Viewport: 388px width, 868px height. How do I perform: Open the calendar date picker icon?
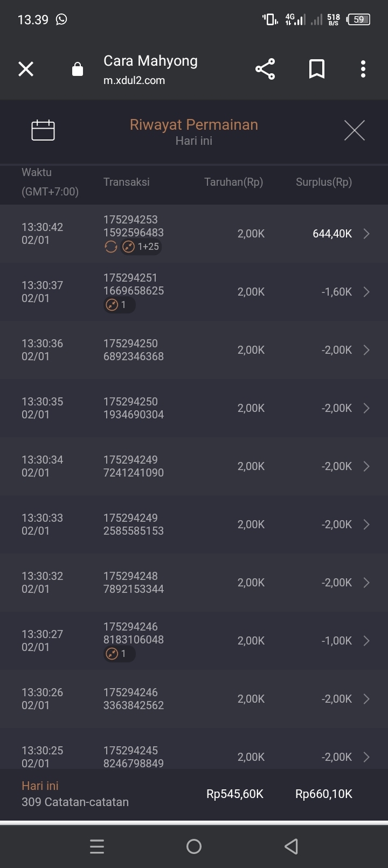(43, 130)
